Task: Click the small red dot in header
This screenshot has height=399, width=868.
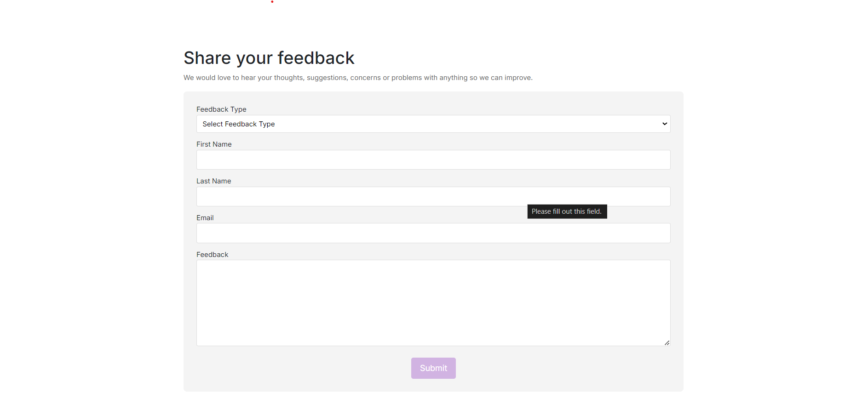Action: (272, 2)
